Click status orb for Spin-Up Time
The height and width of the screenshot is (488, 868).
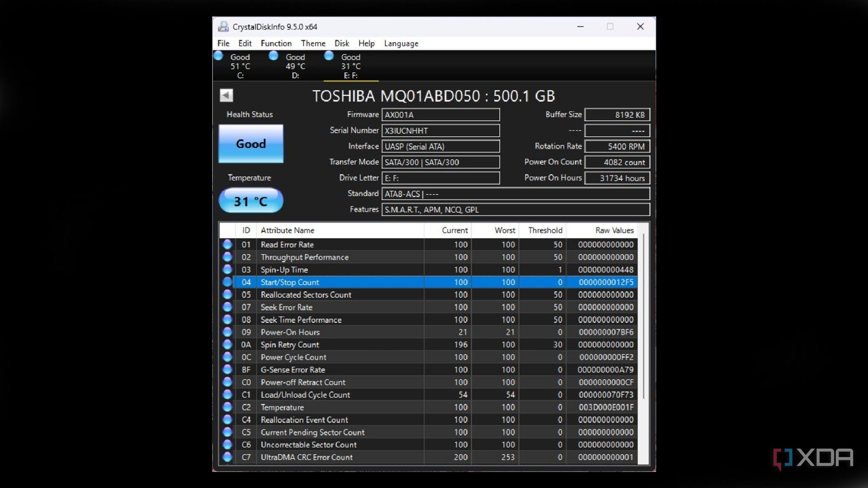click(x=227, y=269)
